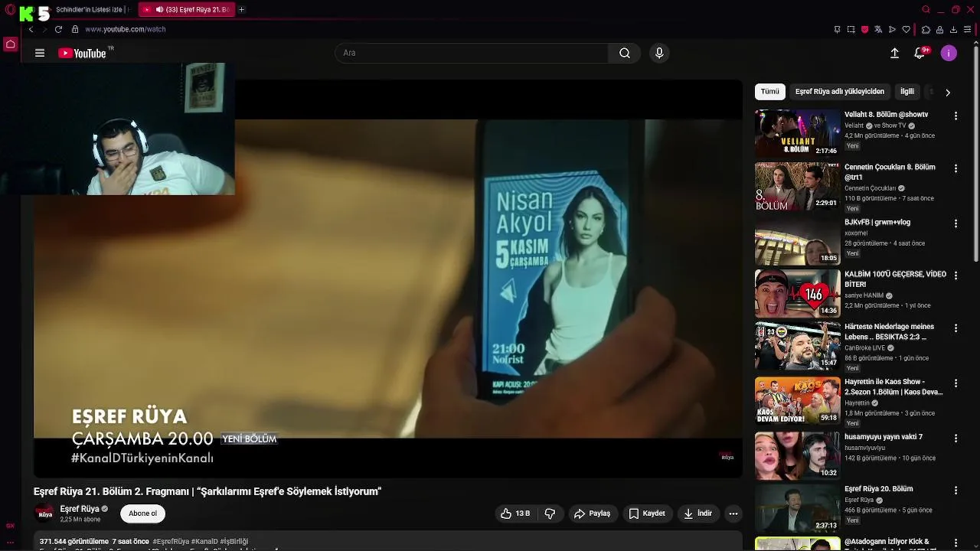Start voice search with microphone
This screenshot has height=551, width=980.
click(x=659, y=53)
